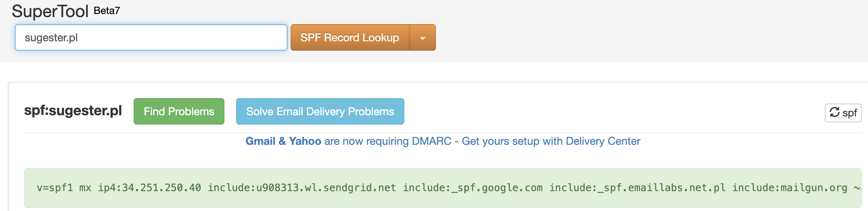The image size is (868, 211).
Task: Click the mx mechanism in the record
Action: [85, 188]
